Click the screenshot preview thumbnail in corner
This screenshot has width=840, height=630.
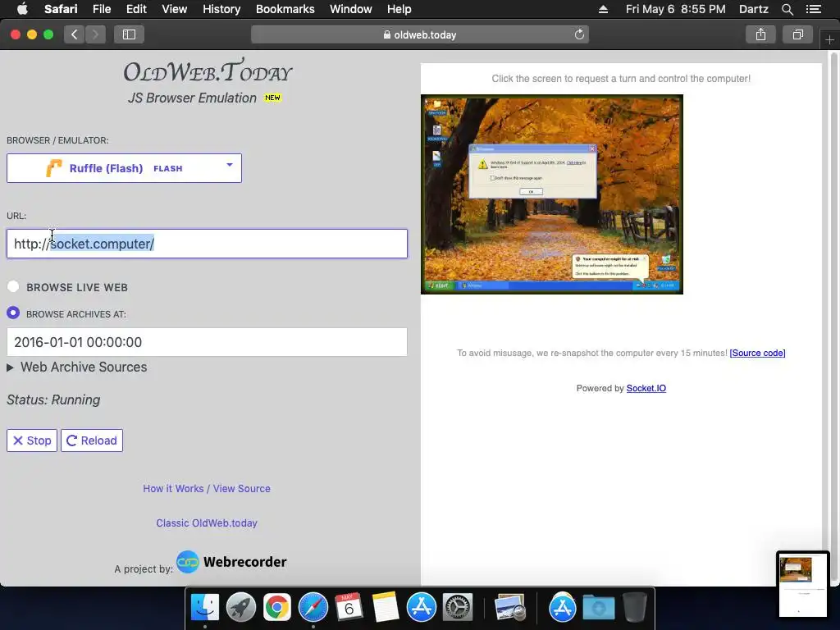point(802,584)
